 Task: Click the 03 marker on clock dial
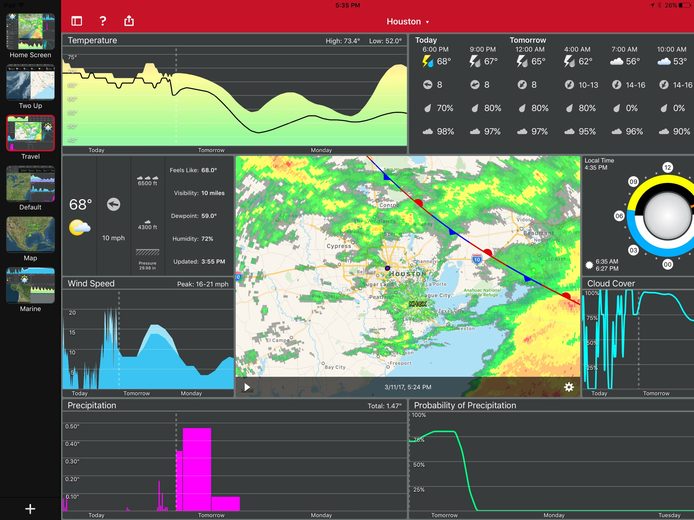click(633, 250)
